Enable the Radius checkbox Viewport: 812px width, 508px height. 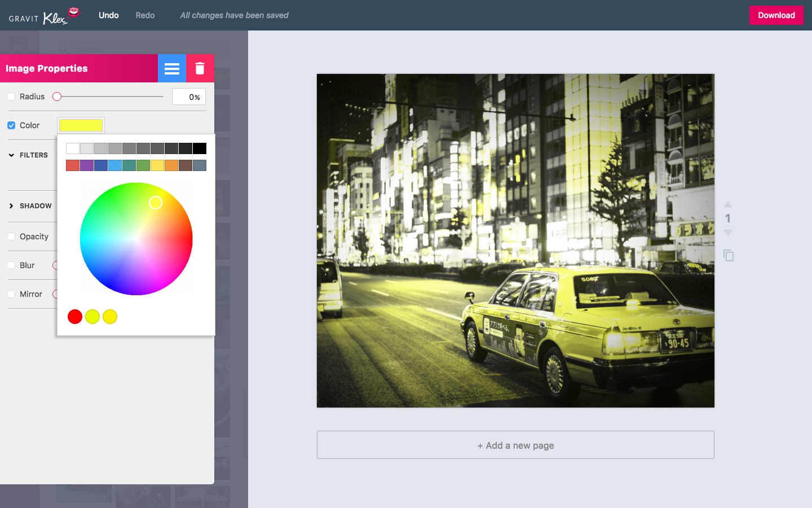[x=11, y=97]
